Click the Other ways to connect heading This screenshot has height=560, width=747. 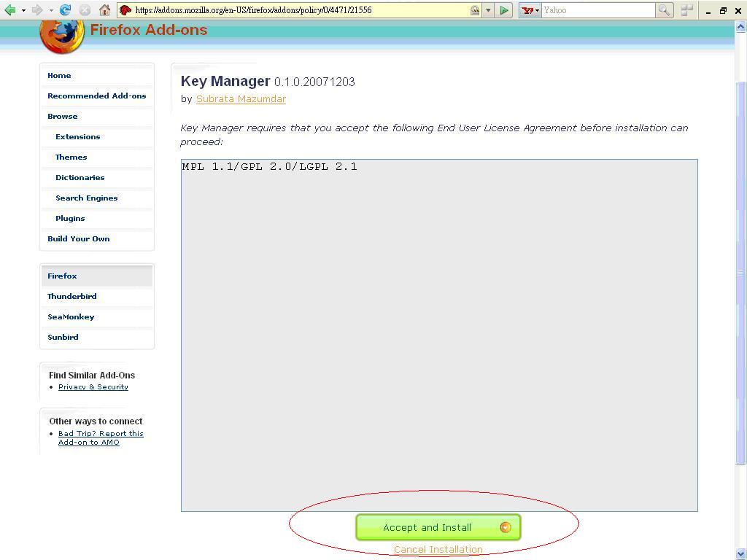coord(96,421)
